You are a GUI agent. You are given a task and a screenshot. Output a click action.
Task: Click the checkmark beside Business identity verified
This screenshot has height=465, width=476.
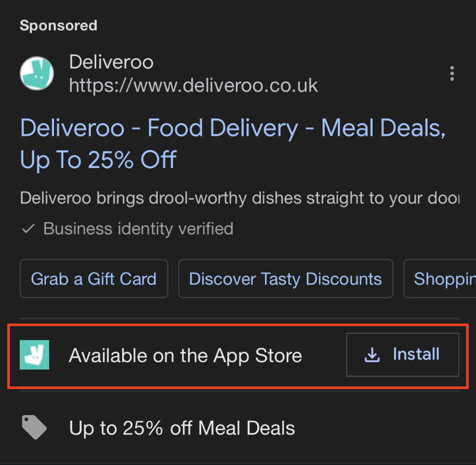click(x=28, y=228)
